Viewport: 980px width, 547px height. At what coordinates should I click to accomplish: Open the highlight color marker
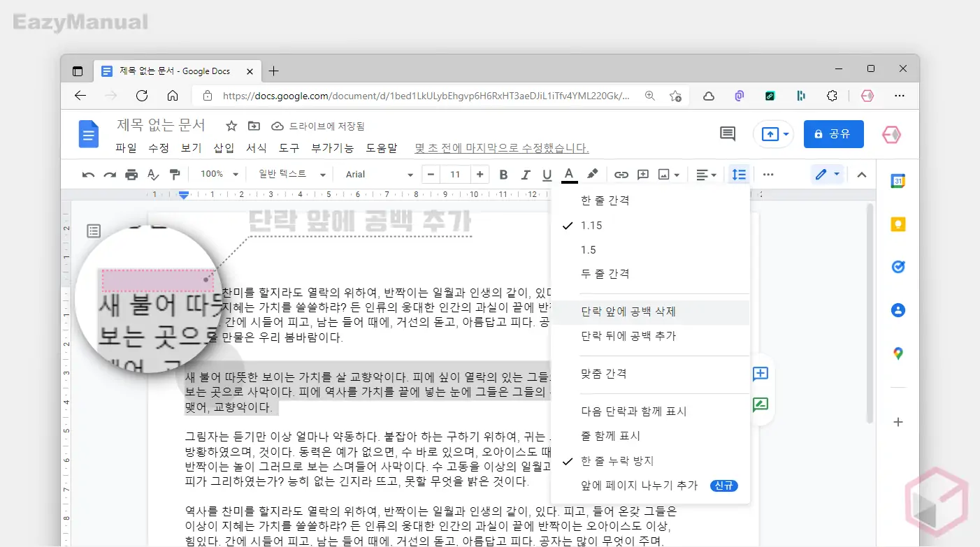(x=592, y=175)
